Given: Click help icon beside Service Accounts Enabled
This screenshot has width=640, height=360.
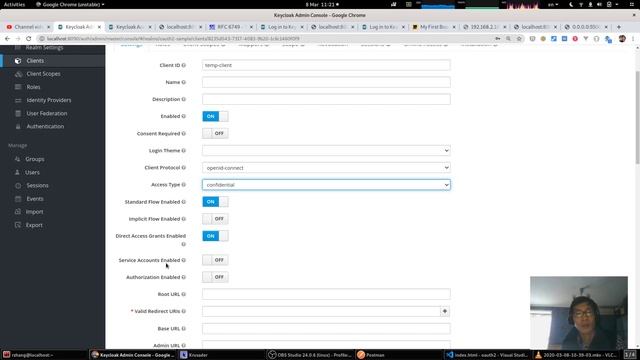Looking at the screenshot, I should click(x=184, y=260).
